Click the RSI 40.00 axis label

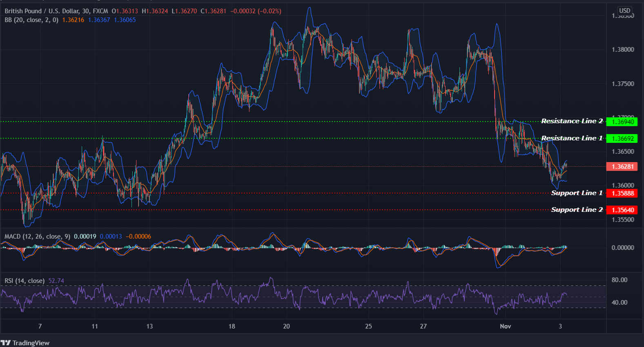tap(619, 303)
